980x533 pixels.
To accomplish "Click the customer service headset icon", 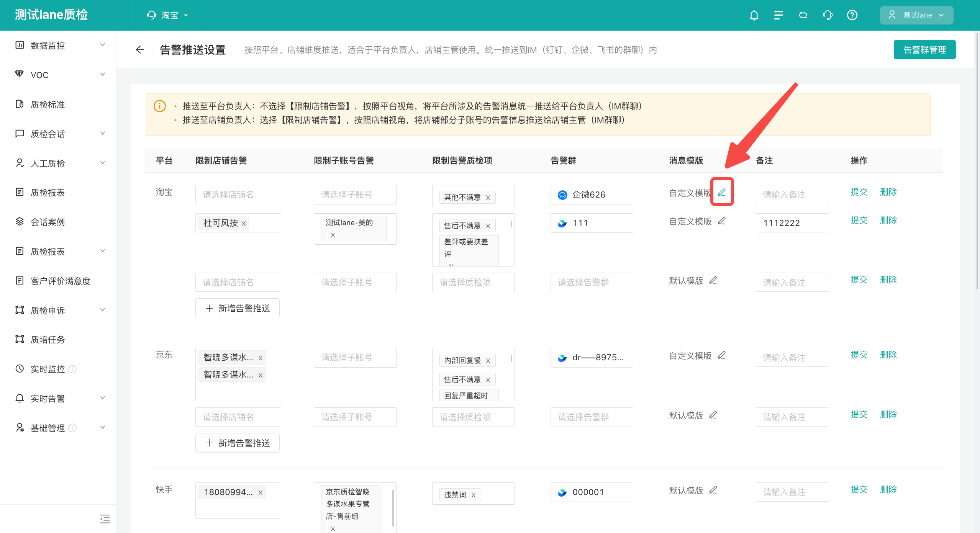I will coord(828,15).
